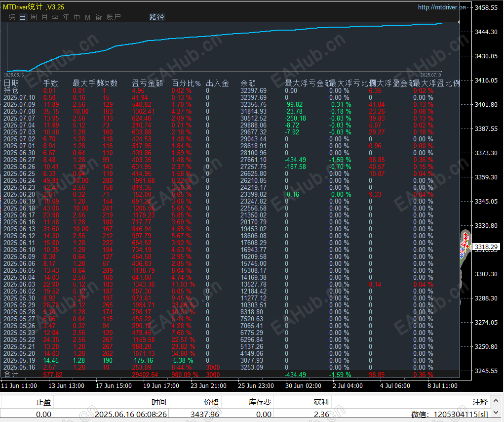Click the floating loss value -250.18
Viewport: 504px width, 422px height.
click(295, 118)
